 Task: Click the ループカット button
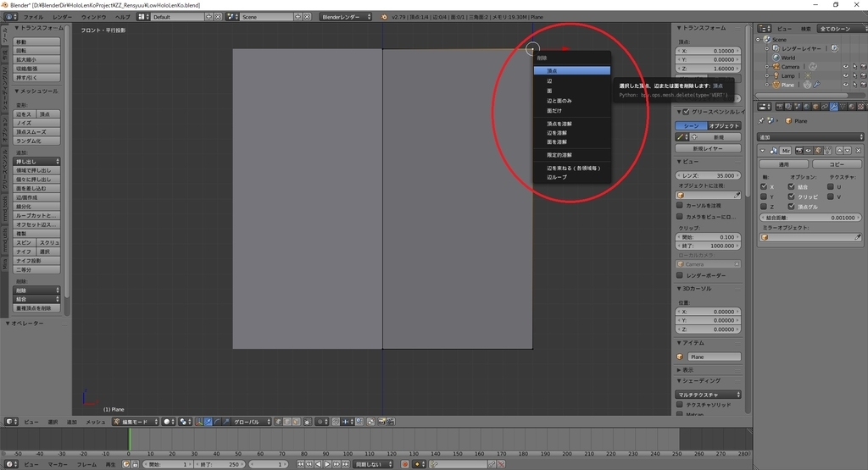pos(36,216)
